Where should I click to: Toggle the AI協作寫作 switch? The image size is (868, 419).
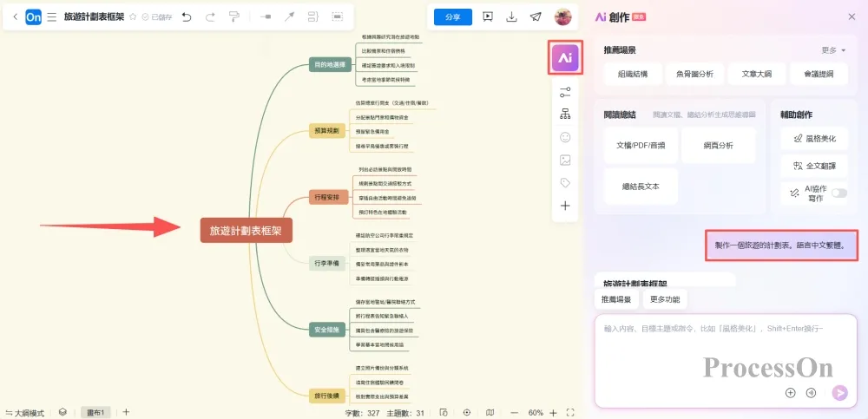click(x=838, y=193)
